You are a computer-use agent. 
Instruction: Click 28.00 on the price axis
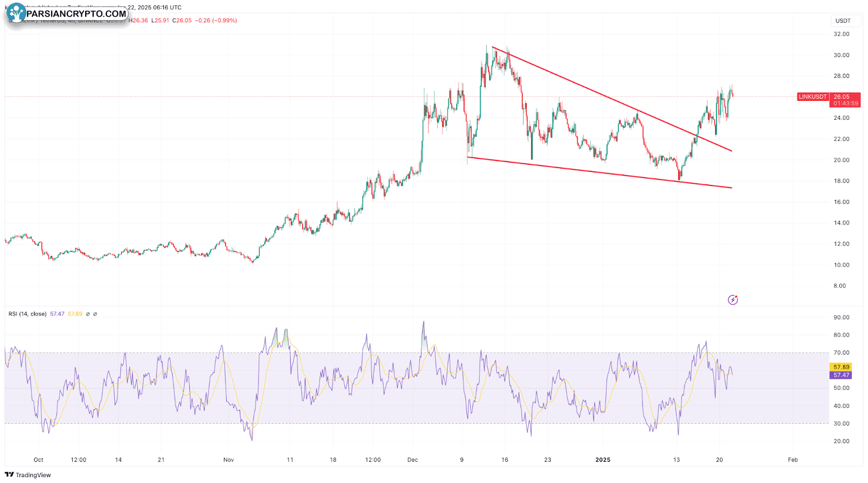841,76
